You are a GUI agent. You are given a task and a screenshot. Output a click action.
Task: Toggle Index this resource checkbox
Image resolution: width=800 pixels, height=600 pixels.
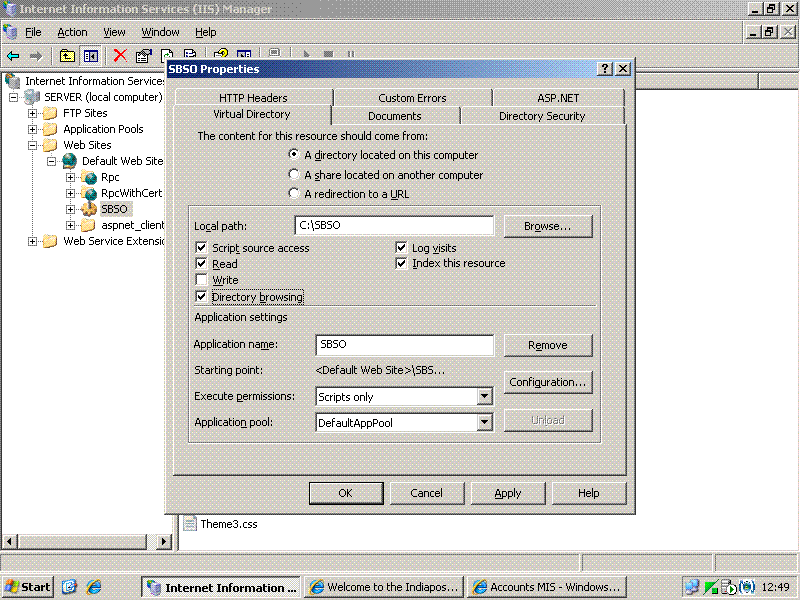[402, 263]
